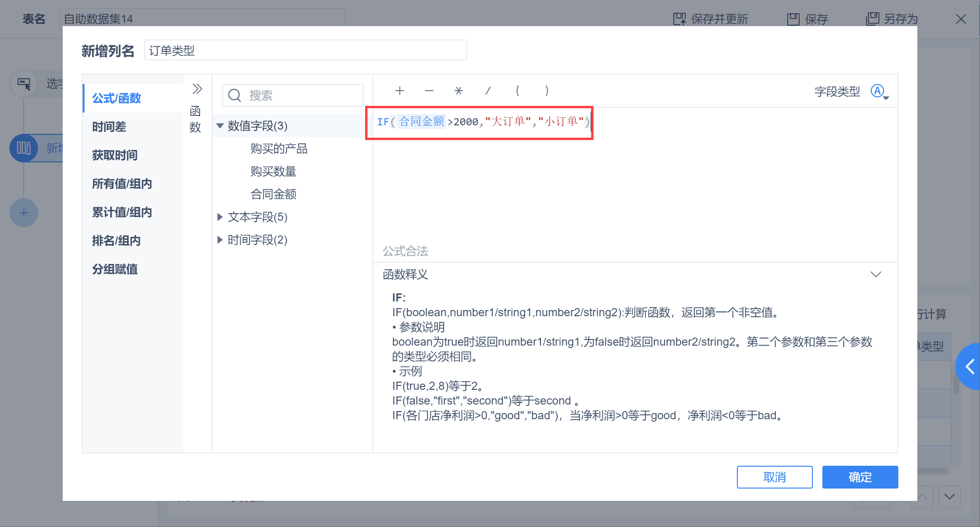
Task: Click the 取消 cancel button
Action: point(774,477)
